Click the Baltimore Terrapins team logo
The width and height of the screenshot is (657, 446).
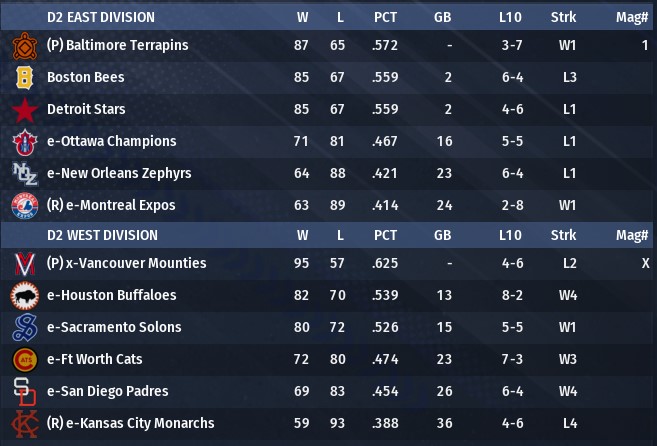tap(23, 46)
